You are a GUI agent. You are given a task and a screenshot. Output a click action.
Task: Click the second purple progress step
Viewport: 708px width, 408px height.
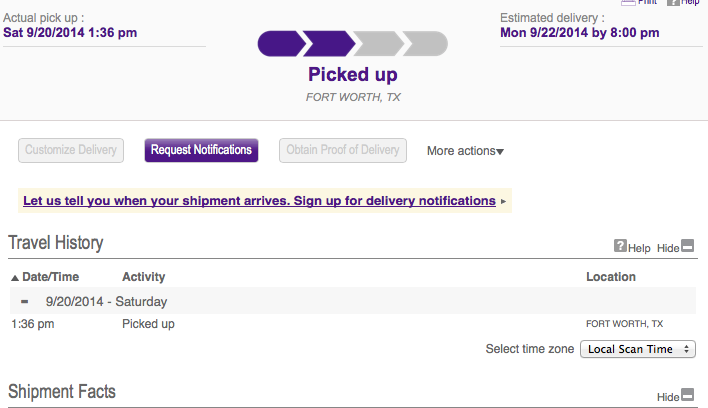coord(326,44)
